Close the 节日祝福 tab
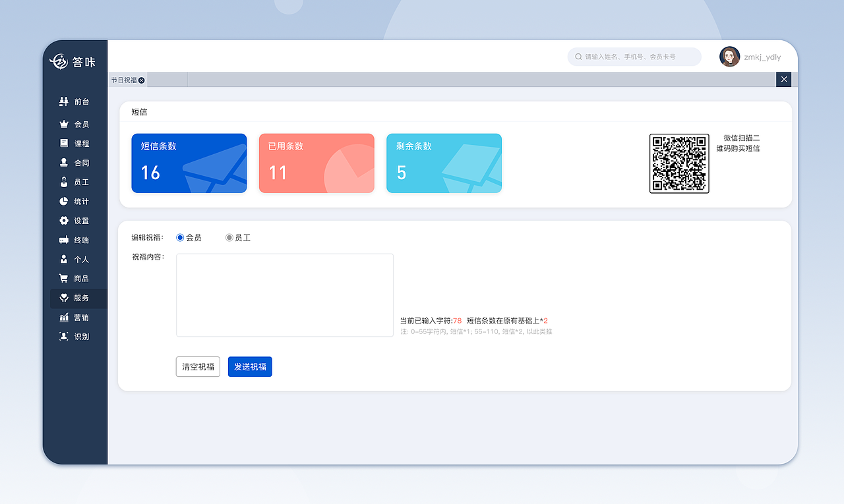This screenshot has width=844, height=504. point(142,80)
